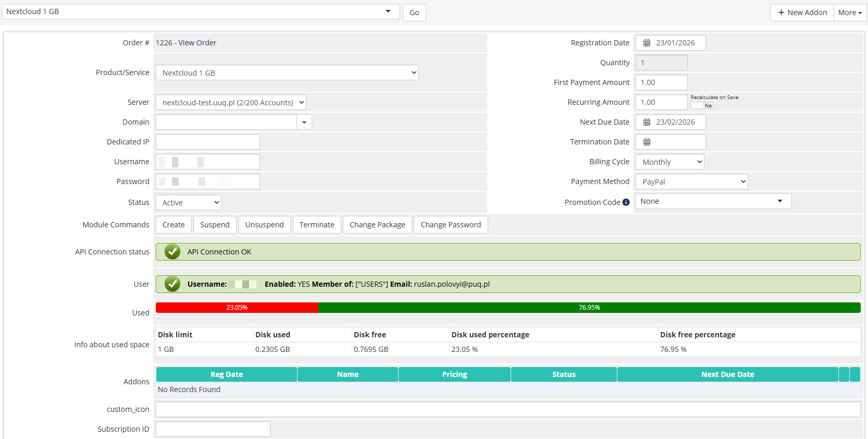The image size is (868, 439).
Task: Open the Status dropdown set to Active
Action: click(188, 203)
